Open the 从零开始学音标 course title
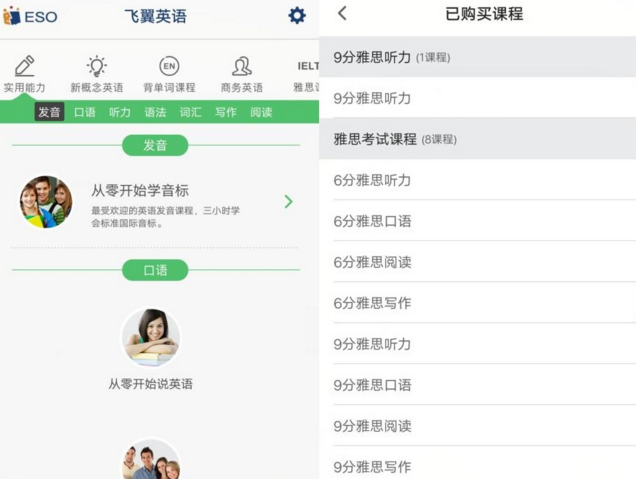The image size is (636, 479). click(140, 190)
